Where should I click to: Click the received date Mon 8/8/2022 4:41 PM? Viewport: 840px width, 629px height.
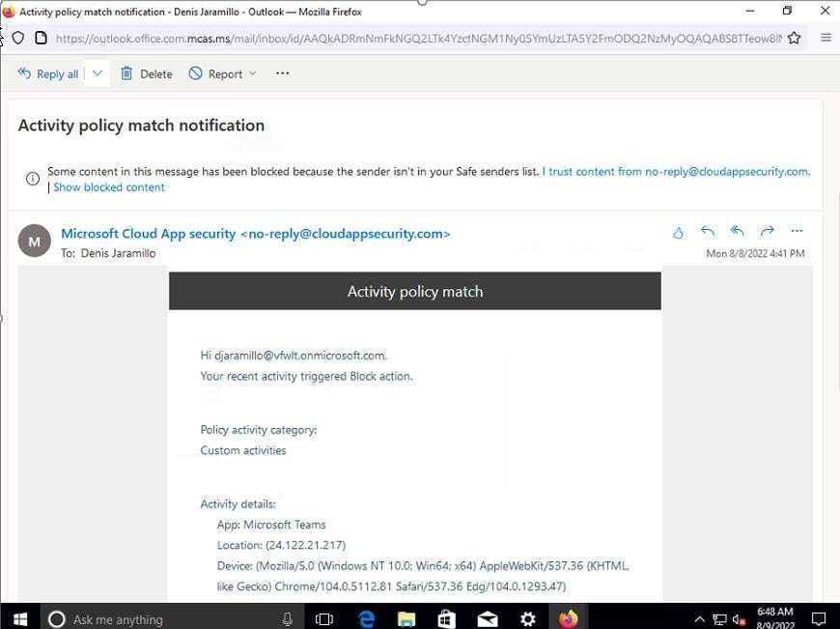click(755, 254)
